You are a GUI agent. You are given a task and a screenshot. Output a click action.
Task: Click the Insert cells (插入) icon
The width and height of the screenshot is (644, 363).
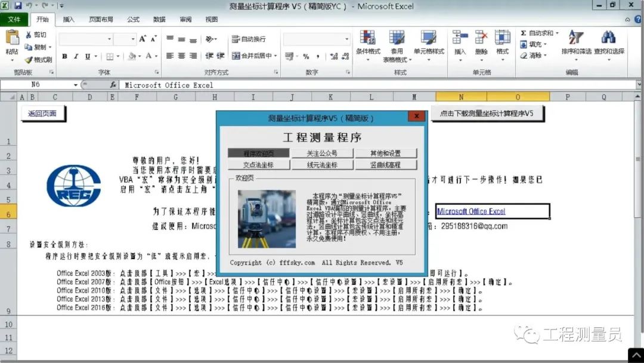pyautogui.click(x=460, y=37)
